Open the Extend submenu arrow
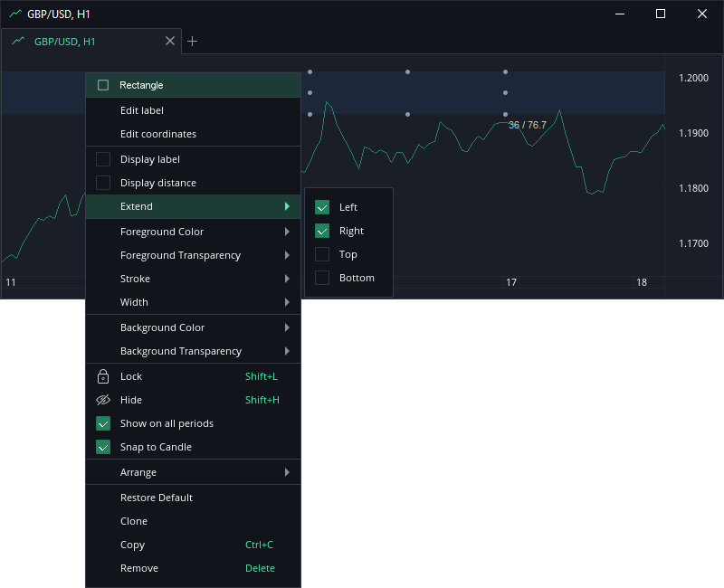Viewport: 724px width, 588px height. coord(287,206)
